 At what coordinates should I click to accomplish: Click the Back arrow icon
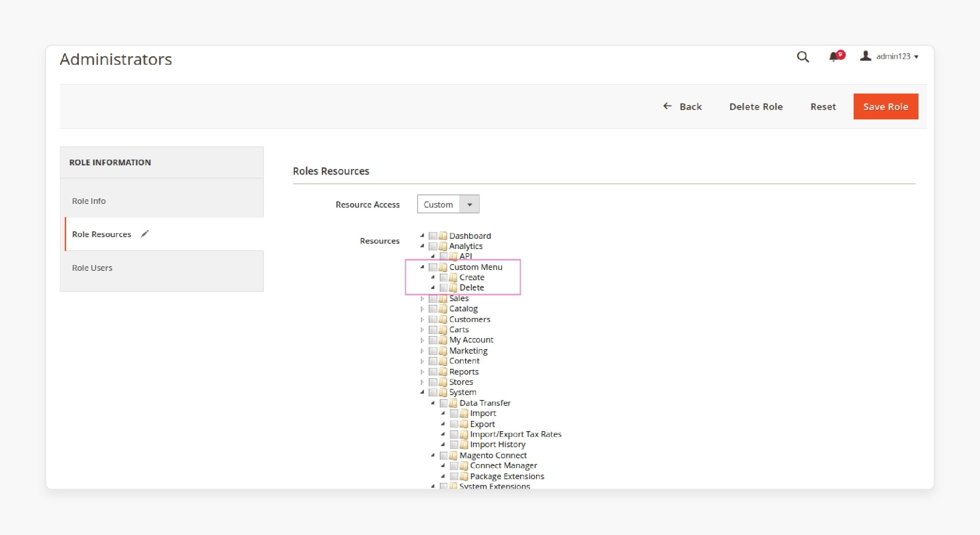click(x=667, y=106)
